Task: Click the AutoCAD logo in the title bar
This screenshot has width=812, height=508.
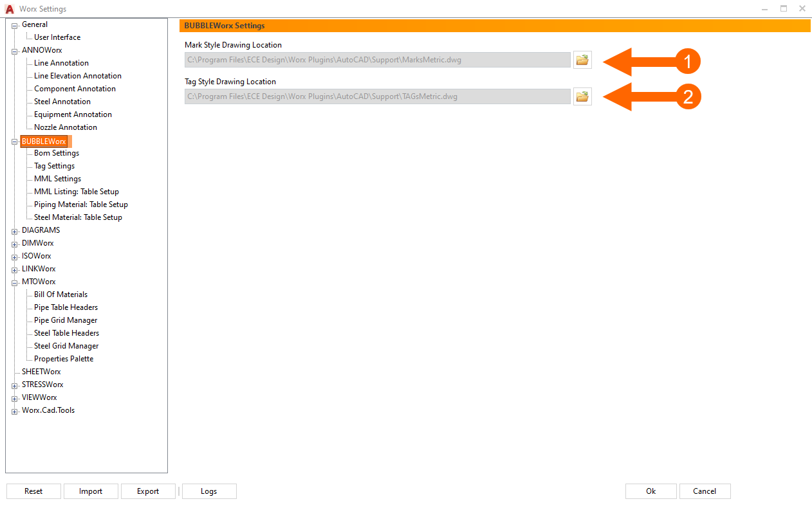Action: click(10, 9)
